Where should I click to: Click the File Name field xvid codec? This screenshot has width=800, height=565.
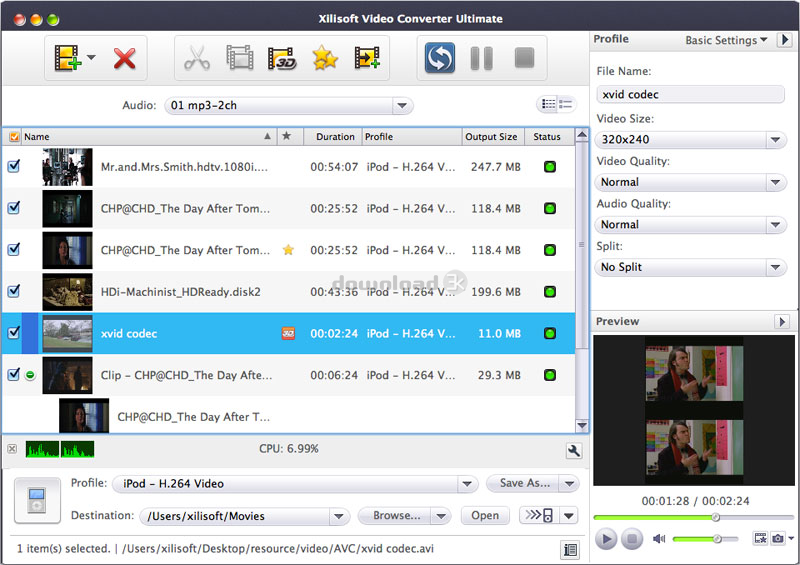tap(690, 94)
